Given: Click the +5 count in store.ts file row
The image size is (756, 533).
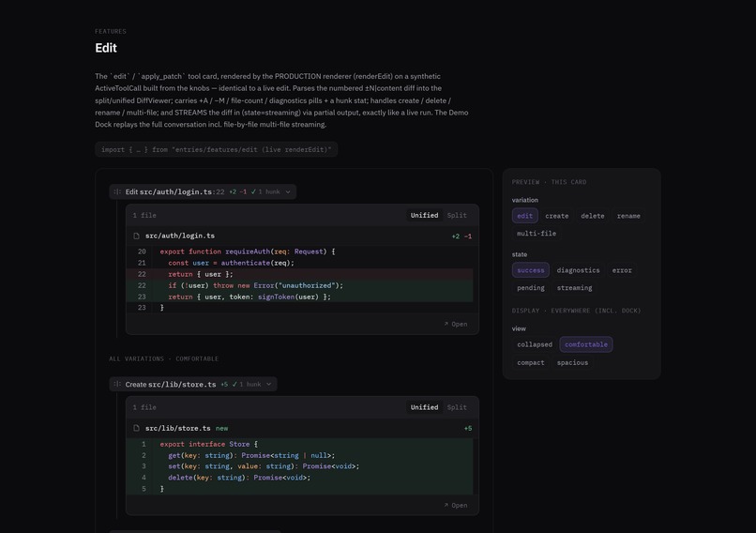Looking at the screenshot, I should [x=468, y=428].
